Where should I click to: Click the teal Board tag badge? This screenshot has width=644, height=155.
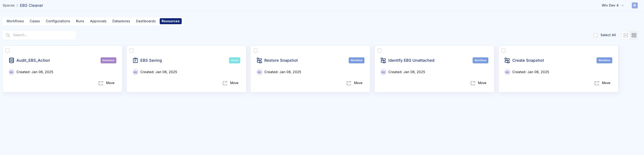[x=235, y=60]
